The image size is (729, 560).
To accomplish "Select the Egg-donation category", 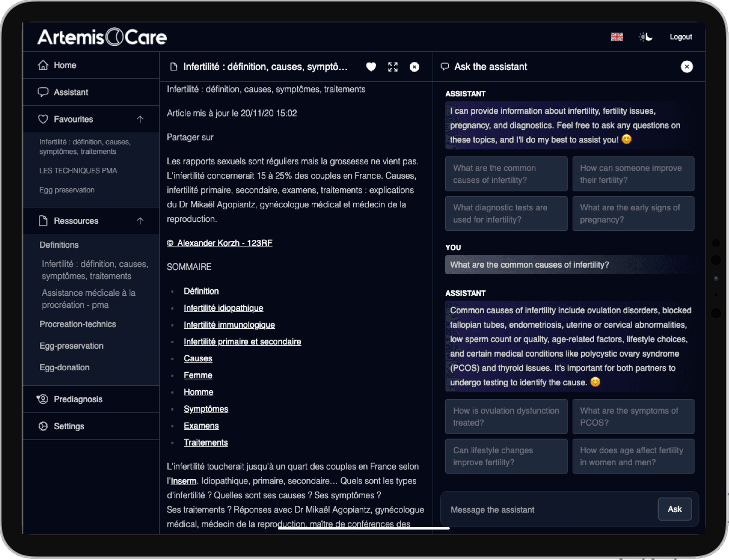I will tap(64, 367).
